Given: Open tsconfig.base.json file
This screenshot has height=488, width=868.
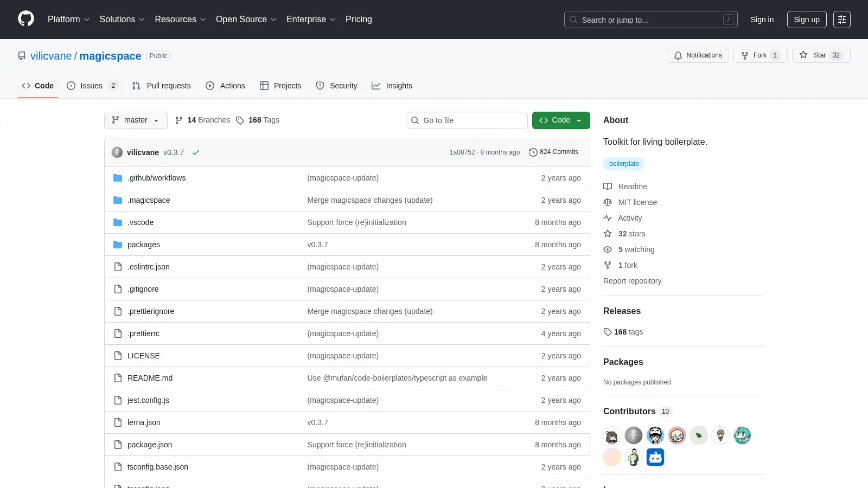Looking at the screenshot, I should click(158, 467).
